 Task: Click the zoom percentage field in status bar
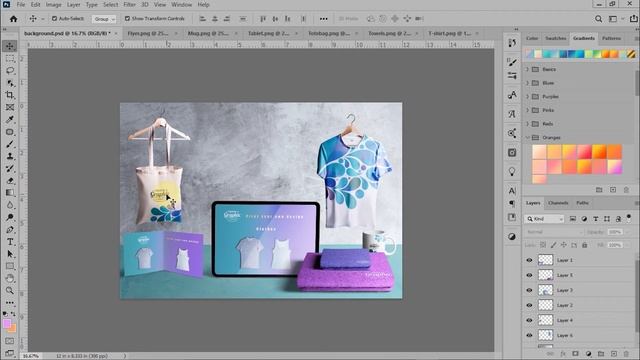[x=30, y=356]
